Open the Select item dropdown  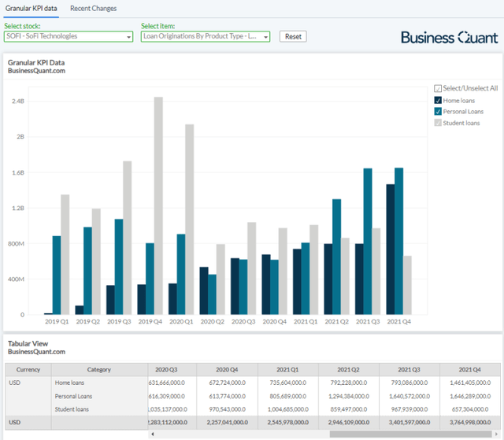206,36
